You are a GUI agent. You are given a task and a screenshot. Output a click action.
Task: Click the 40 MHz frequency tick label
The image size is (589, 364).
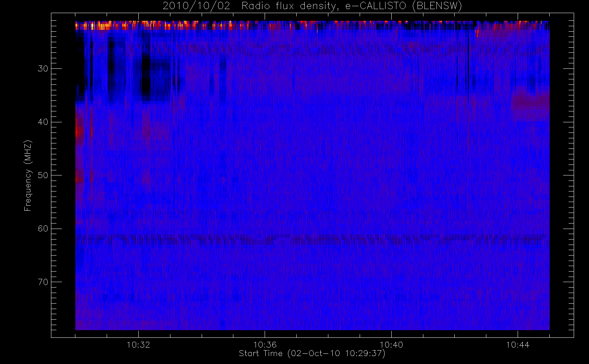tap(43, 122)
